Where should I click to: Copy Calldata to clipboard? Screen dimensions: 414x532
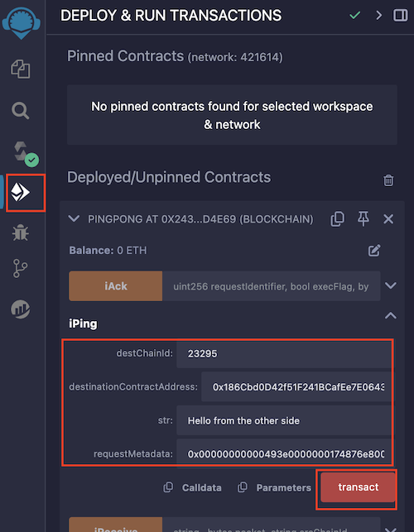pyautogui.click(x=193, y=487)
